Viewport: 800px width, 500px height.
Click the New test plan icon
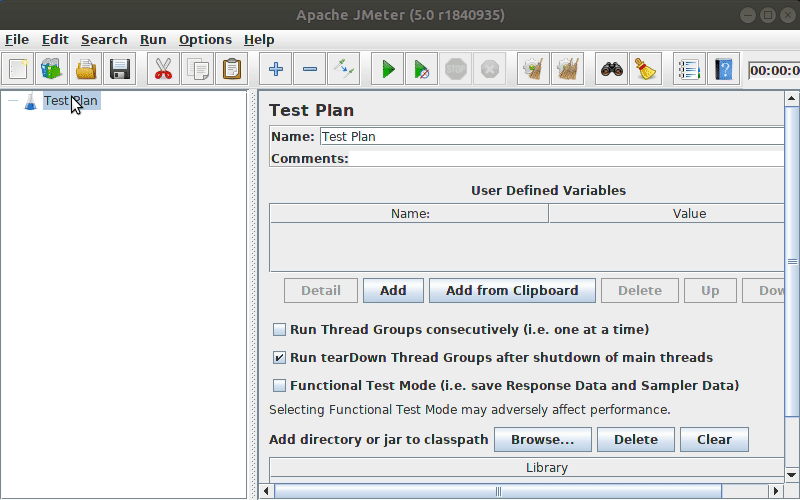point(18,69)
